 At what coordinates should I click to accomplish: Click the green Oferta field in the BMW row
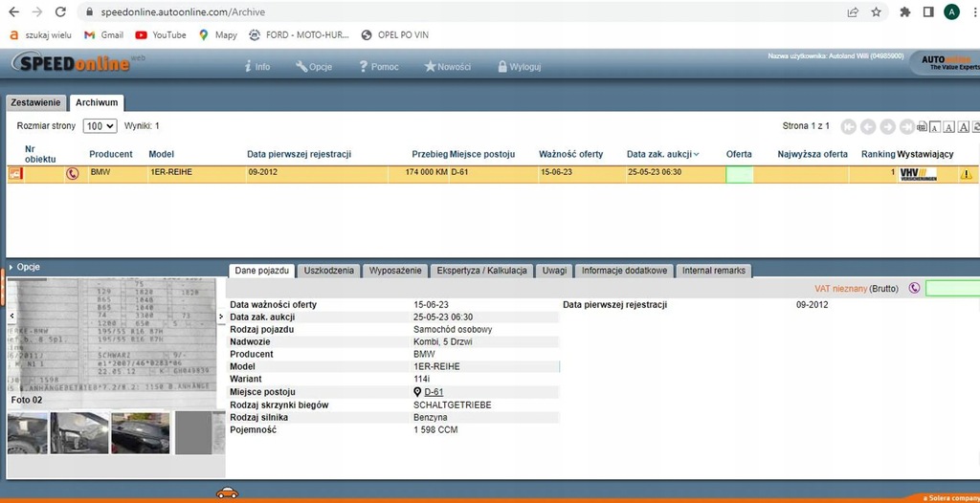[x=739, y=174]
